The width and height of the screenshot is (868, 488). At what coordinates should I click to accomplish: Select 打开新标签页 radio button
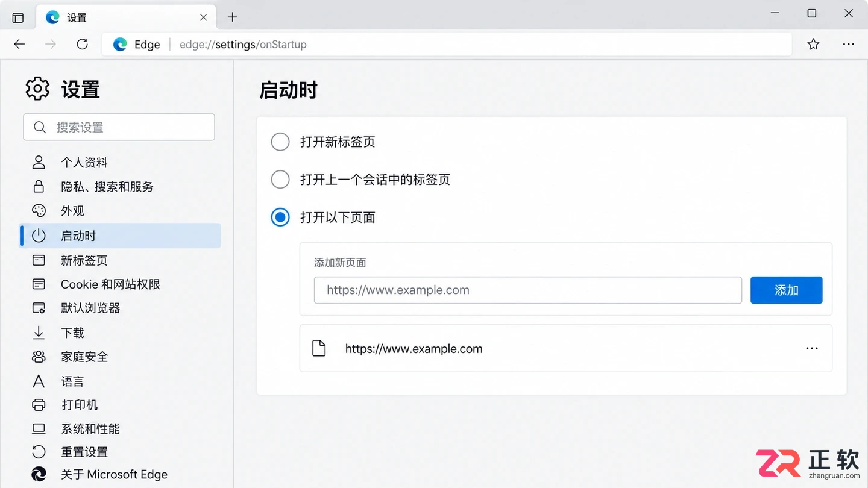click(x=280, y=142)
